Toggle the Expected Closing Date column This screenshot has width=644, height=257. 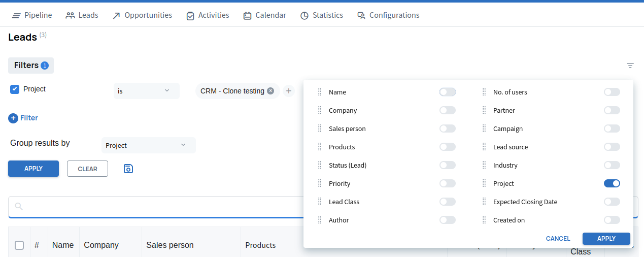point(612,202)
